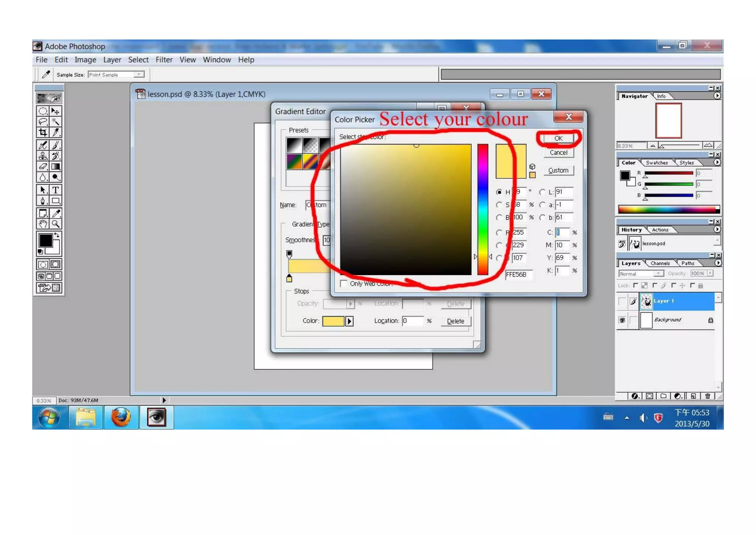Select the Clone Stamp tool
This screenshot has width=756, height=535.
click(x=43, y=156)
